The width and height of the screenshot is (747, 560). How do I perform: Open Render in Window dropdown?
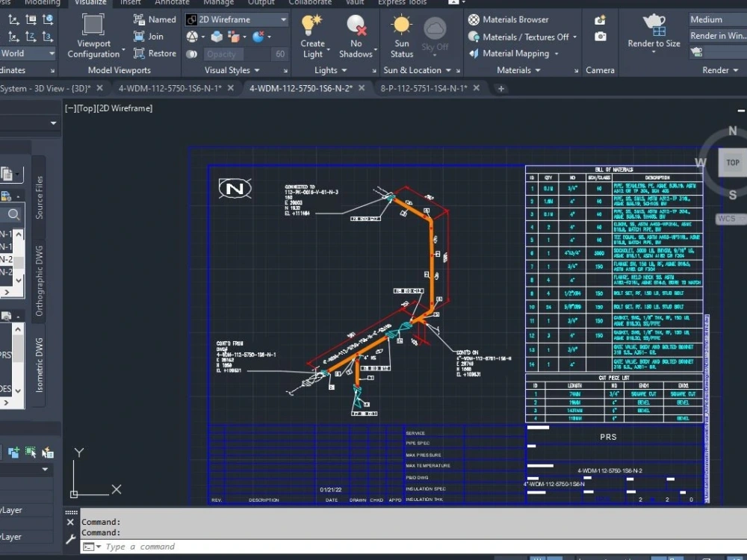coord(717,36)
